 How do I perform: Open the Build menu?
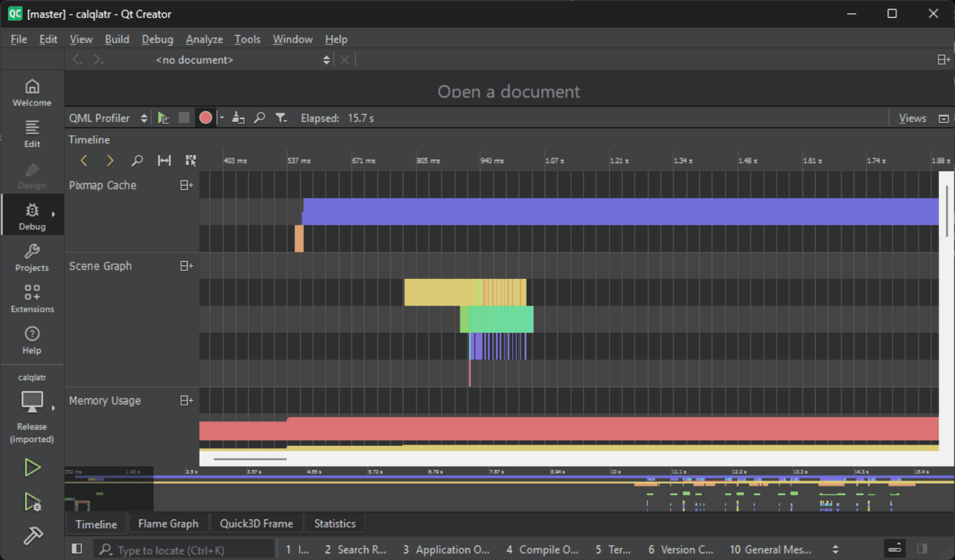pos(117,39)
